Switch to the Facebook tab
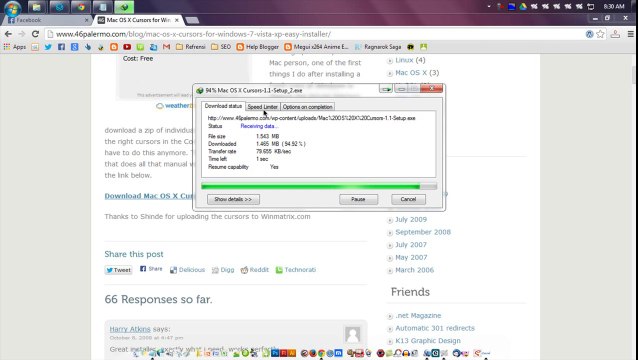The width and height of the screenshot is (638, 360). click(x=46, y=20)
